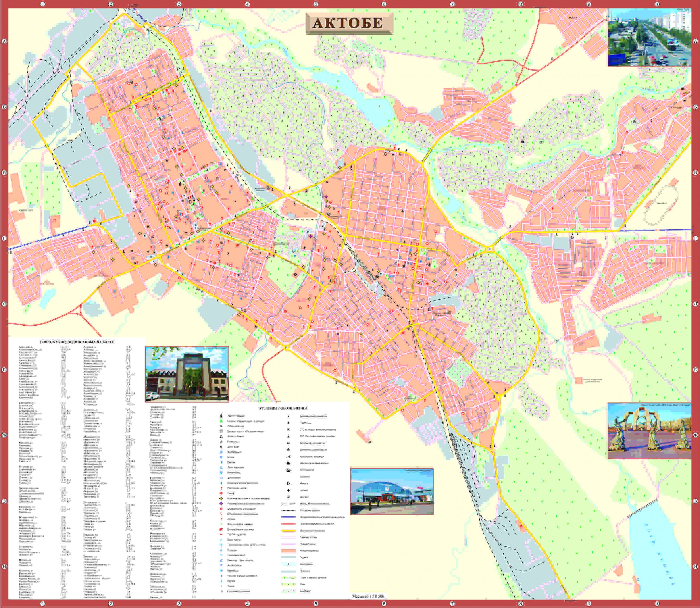
Task: Click the yellow main street legend swatch
Action: click(x=288, y=531)
